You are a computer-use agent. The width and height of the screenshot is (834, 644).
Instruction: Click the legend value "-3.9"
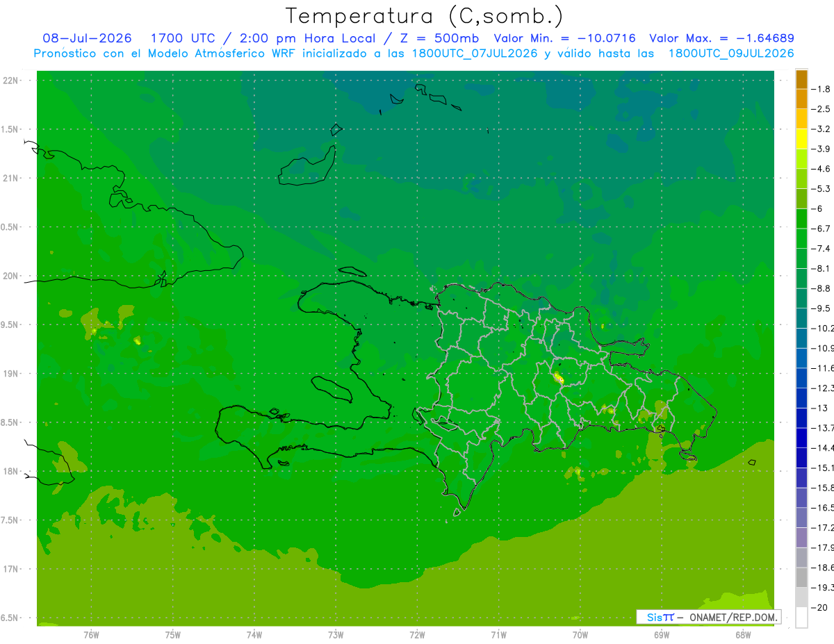coord(821,149)
